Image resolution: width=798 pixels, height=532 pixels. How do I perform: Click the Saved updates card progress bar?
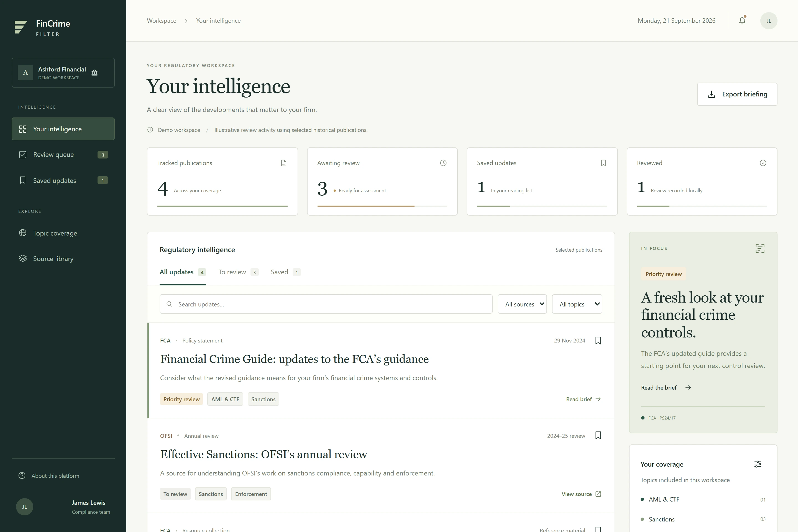[x=542, y=206]
